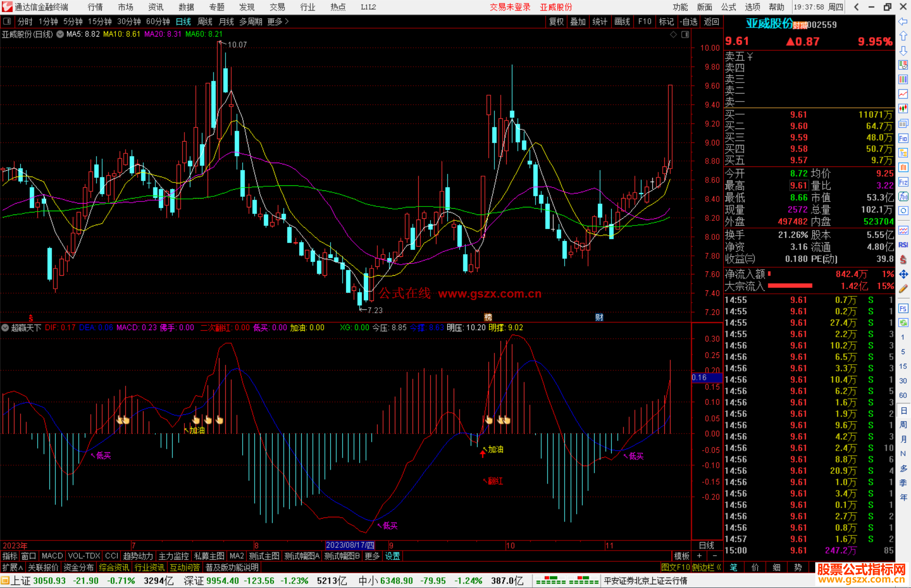
Task: Toggle the round arrow beside 超赢天下 indicator
Action: pos(5,328)
